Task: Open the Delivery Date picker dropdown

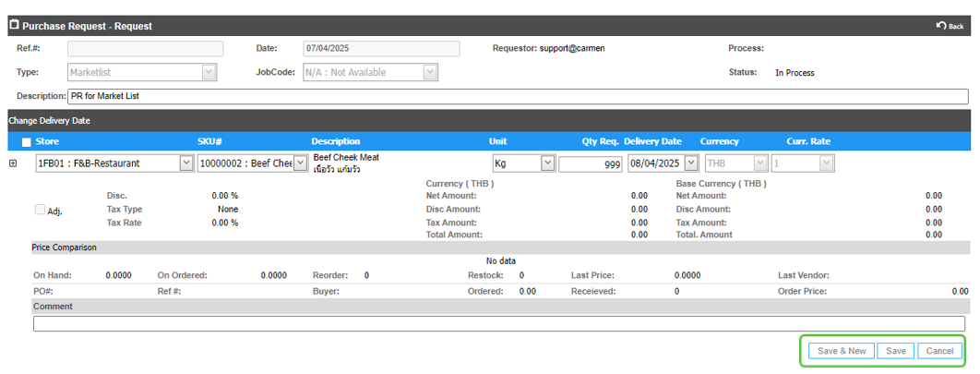Action: pos(690,163)
